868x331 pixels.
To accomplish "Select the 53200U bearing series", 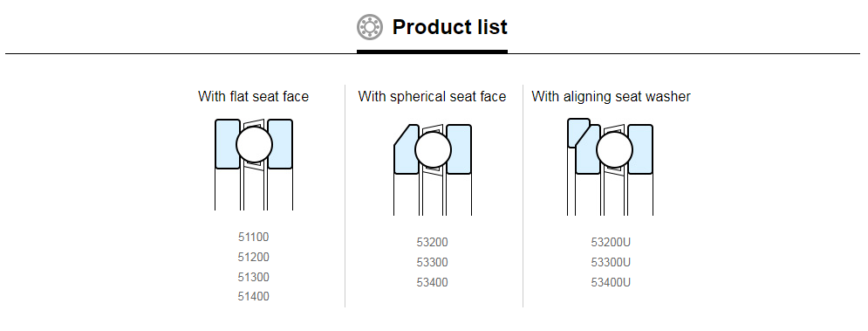I will 611,242.
